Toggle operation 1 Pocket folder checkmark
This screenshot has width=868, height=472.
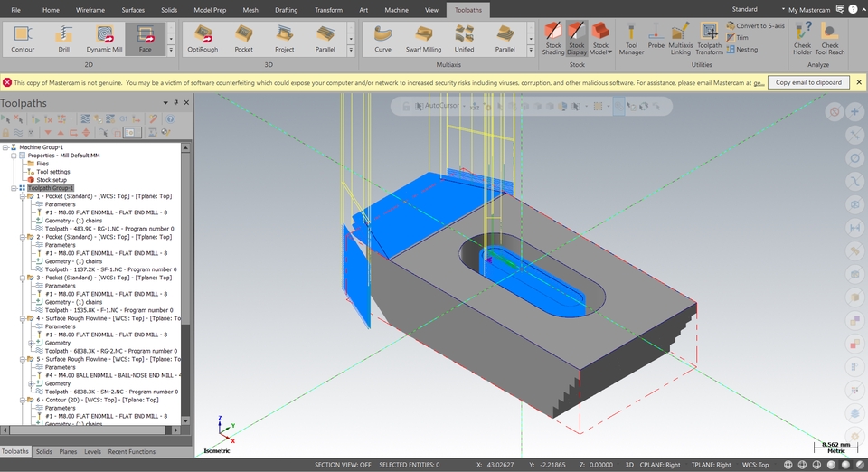30,196
